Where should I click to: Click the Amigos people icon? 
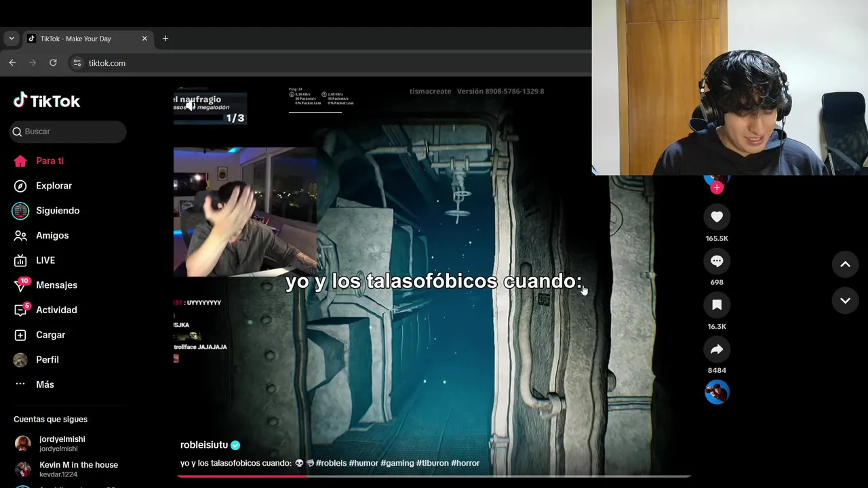pyautogui.click(x=20, y=235)
